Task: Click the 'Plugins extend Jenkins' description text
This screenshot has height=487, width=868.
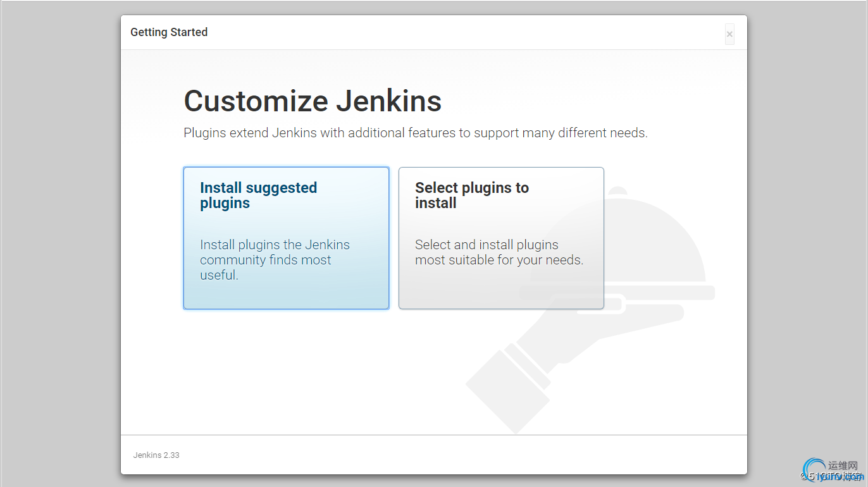Action: (x=416, y=133)
